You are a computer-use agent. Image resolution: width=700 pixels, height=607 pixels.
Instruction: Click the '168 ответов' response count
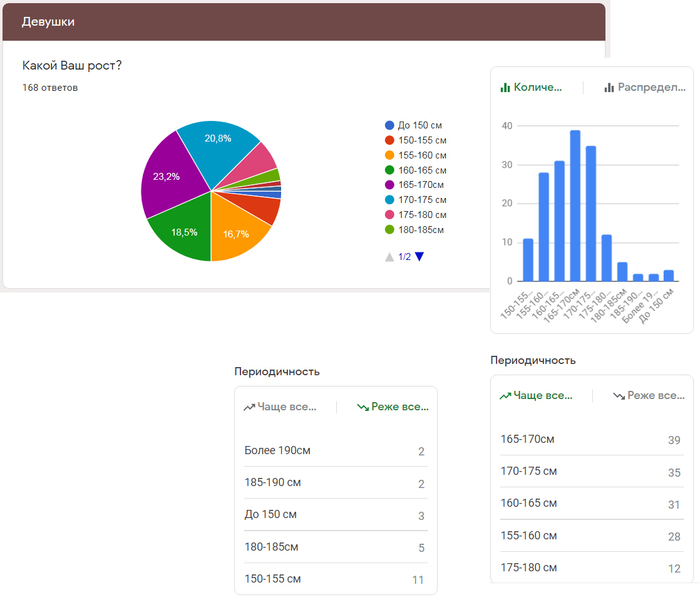tap(50, 88)
